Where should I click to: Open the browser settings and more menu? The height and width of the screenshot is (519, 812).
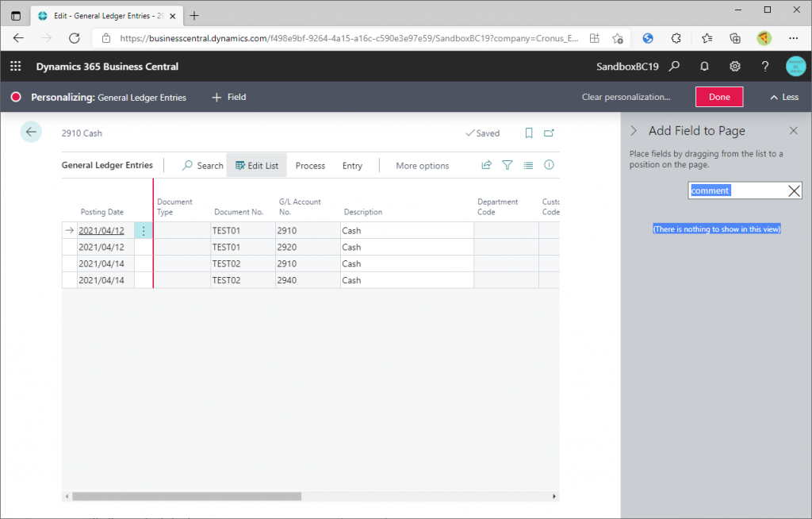(793, 38)
